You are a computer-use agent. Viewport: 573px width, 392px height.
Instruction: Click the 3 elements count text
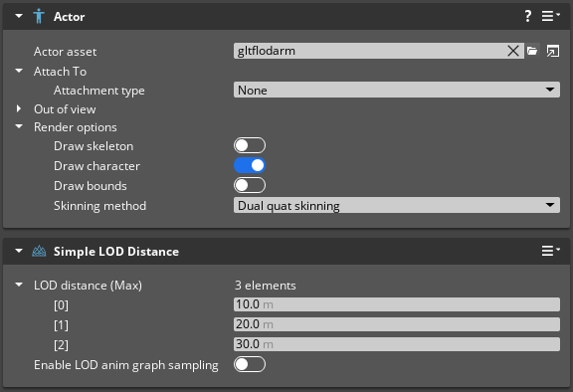point(266,286)
